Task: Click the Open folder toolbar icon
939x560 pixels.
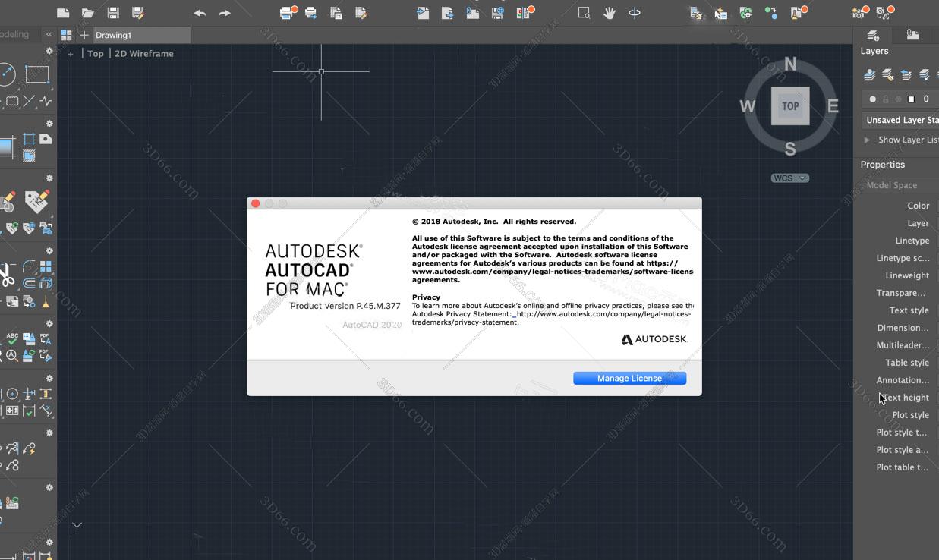Action: 88,13
